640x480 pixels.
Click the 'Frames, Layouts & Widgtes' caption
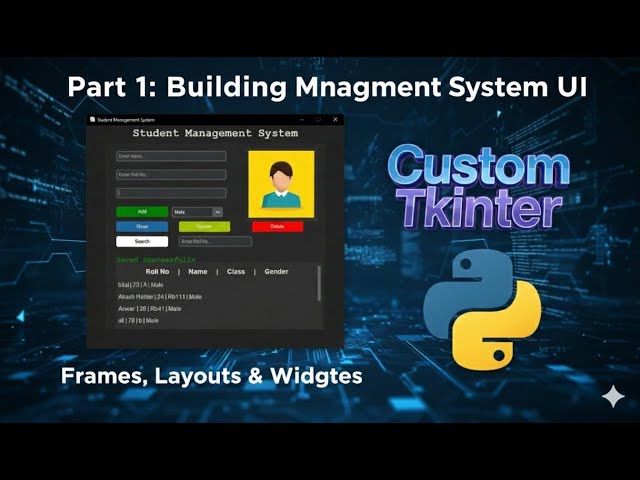tap(212, 376)
